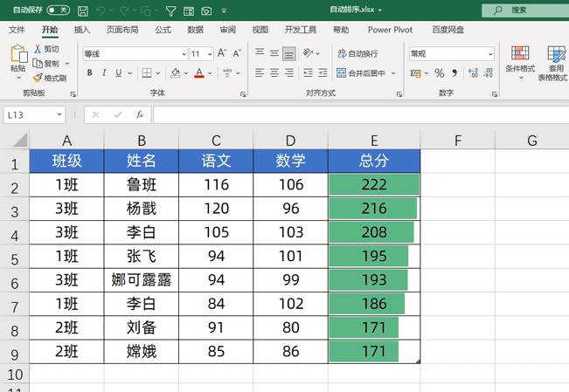
Task: Click the Borders icon
Action: 147,72
